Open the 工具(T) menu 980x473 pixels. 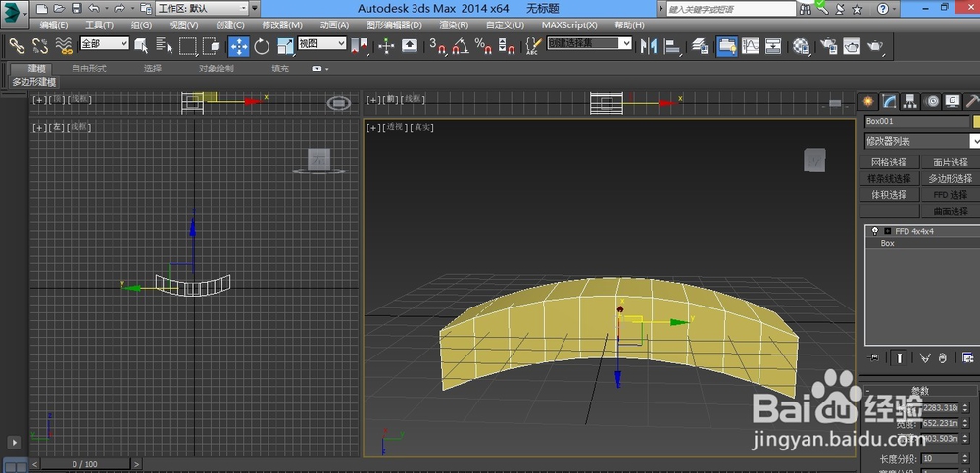tap(99, 25)
